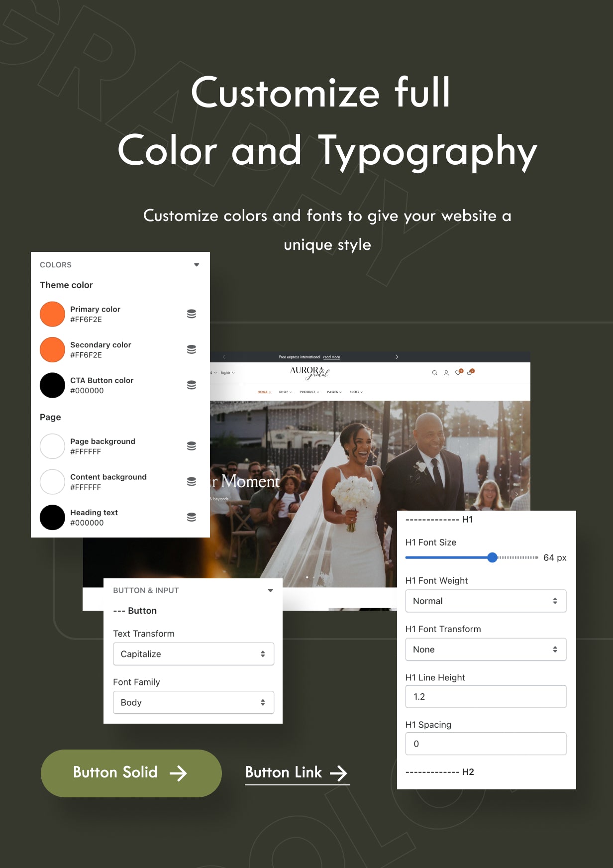Image resolution: width=613 pixels, height=868 pixels.
Task: Open the H1 Font Weight Normal dropdown
Action: click(486, 601)
